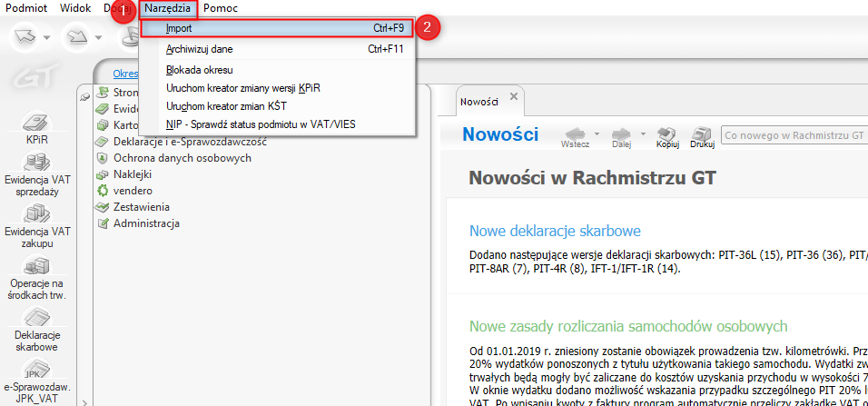
Task: Select Deklaracje i e-Sprawozdawczość tree item
Action: coord(191,142)
